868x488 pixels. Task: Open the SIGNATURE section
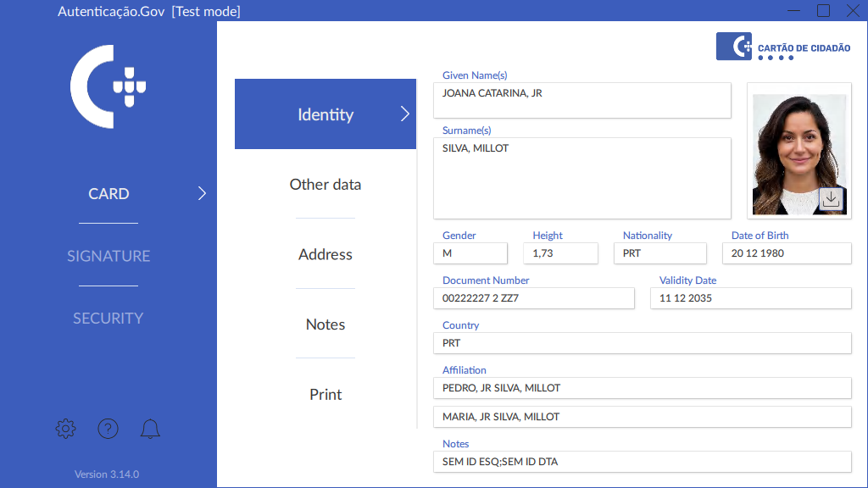pyautogui.click(x=108, y=256)
